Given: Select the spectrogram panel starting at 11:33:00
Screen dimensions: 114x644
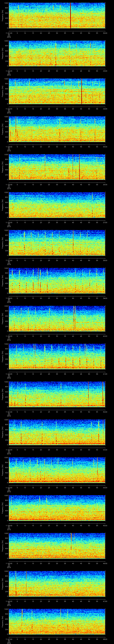Looking at the screenshot, I should coord(57,91).
